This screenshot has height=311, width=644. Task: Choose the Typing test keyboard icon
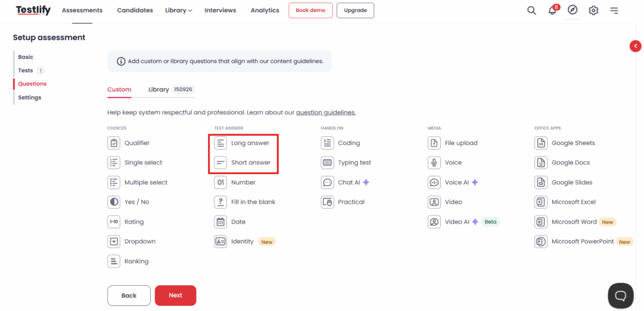[x=327, y=163]
